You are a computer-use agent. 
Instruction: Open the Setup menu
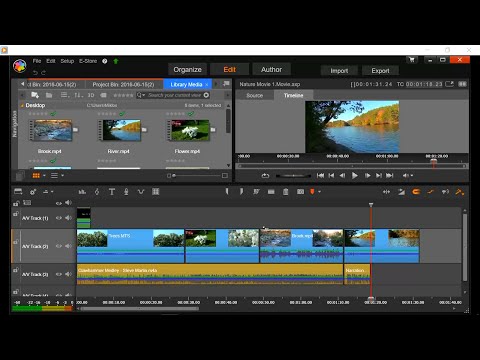click(x=67, y=61)
